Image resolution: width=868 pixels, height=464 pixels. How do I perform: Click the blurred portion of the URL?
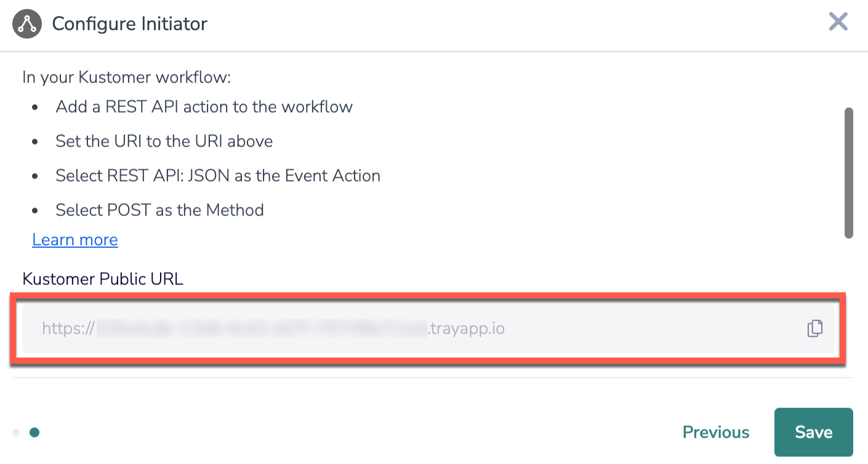pyautogui.click(x=262, y=329)
